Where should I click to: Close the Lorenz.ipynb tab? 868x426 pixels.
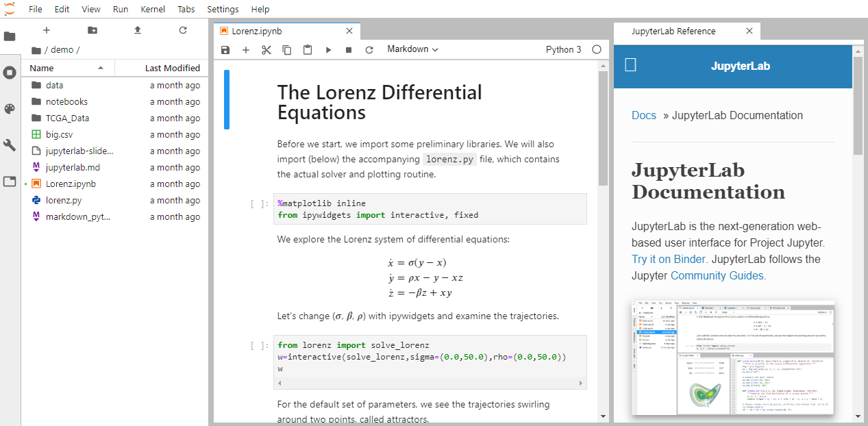[349, 32]
